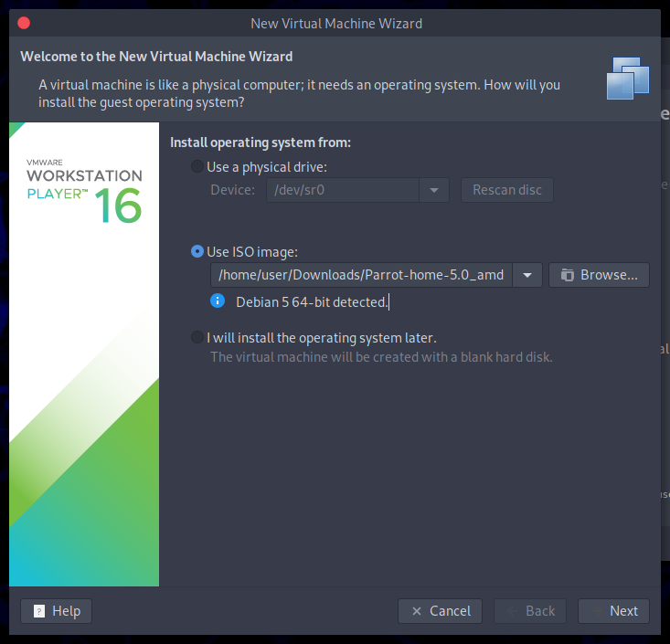Click the question mark Help icon
Viewport: 670px width, 644px height.
click(x=38, y=611)
